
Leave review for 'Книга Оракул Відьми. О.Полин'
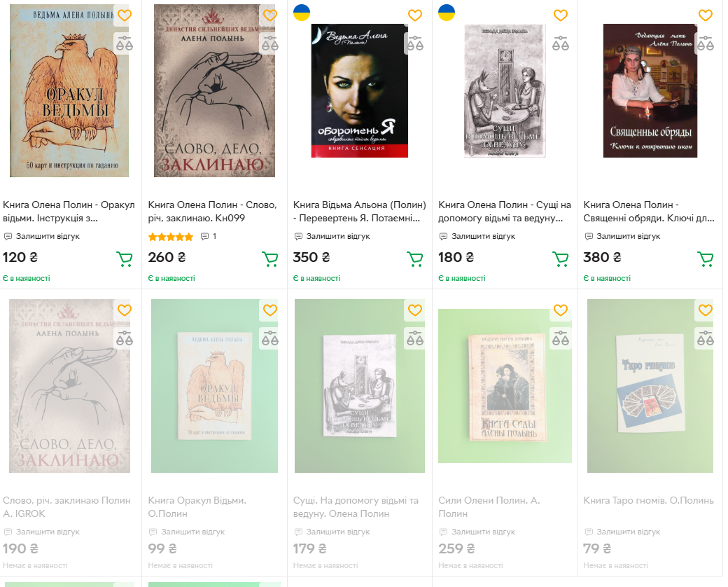coord(186,532)
